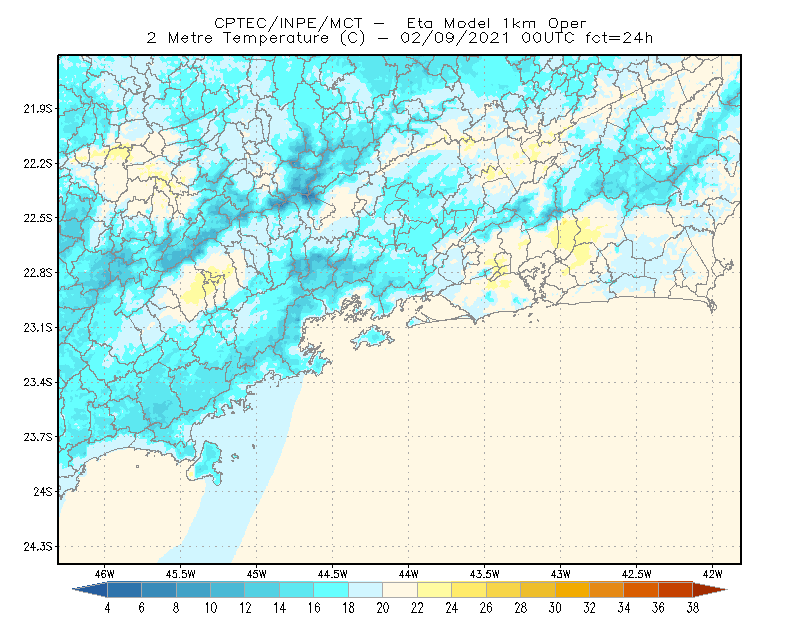Select the 21.9S latitude axis label

pyautogui.click(x=38, y=109)
